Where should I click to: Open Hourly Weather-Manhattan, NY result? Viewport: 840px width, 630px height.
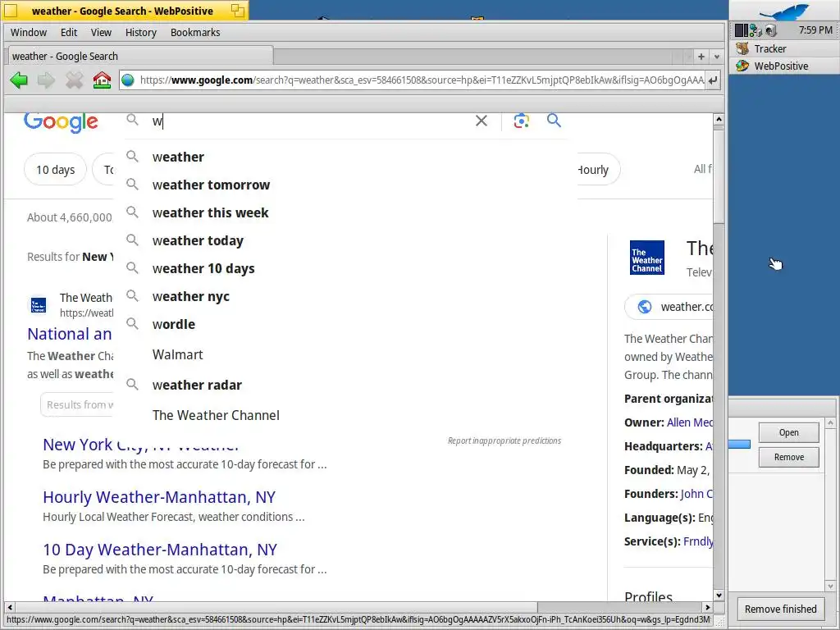(159, 497)
